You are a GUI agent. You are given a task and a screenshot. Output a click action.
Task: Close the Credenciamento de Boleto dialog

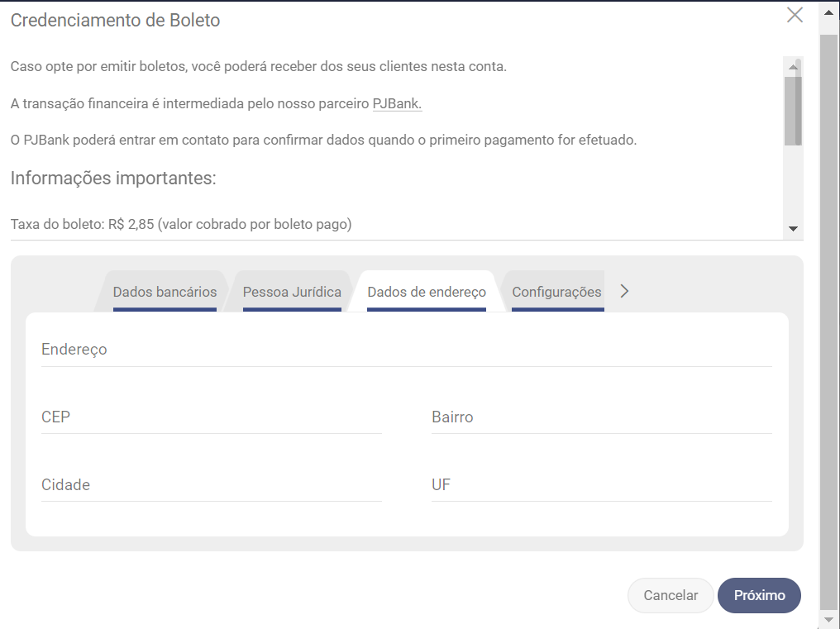(795, 15)
